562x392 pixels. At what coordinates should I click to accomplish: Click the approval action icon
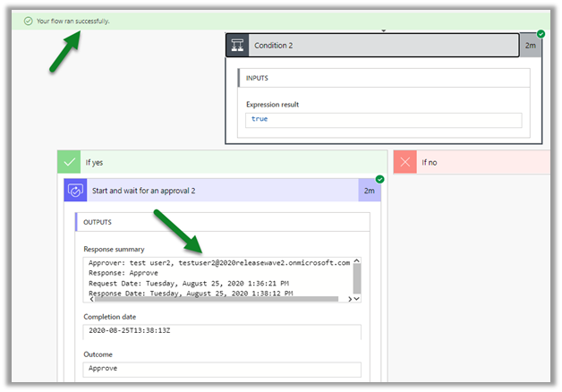point(76,190)
